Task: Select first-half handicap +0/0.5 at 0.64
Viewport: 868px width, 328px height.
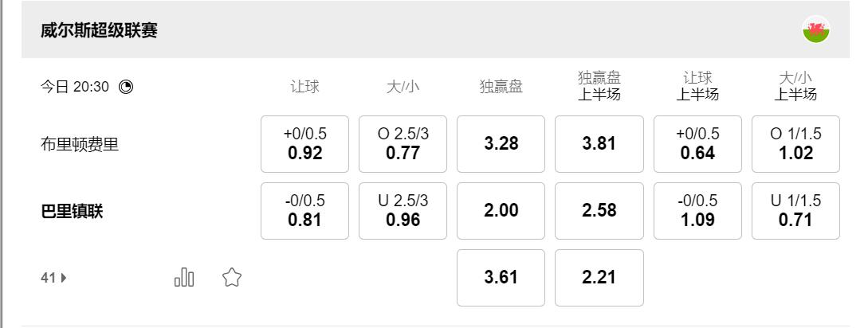Action: (x=697, y=144)
